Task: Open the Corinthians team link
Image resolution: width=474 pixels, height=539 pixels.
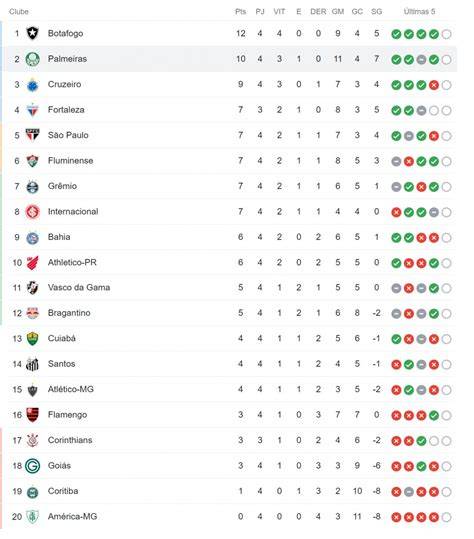Action: click(x=70, y=440)
